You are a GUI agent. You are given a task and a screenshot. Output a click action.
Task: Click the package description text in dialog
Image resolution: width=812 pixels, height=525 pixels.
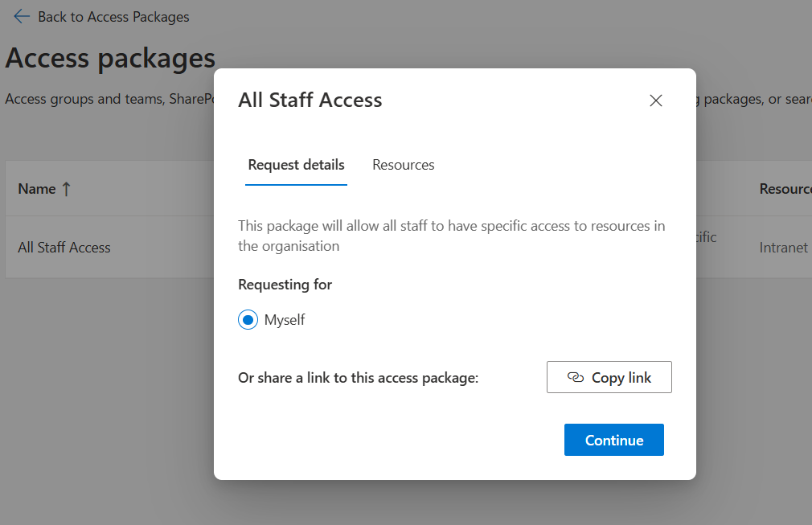coord(452,236)
